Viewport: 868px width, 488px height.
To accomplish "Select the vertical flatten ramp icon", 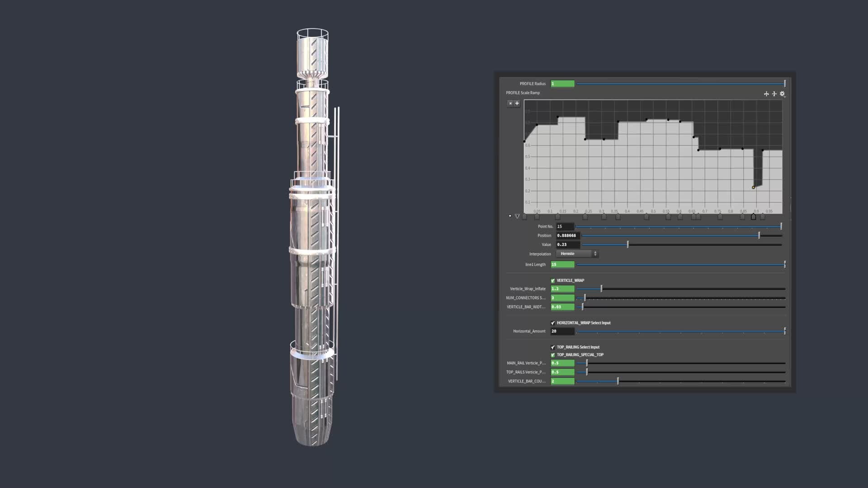I will pos(774,94).
